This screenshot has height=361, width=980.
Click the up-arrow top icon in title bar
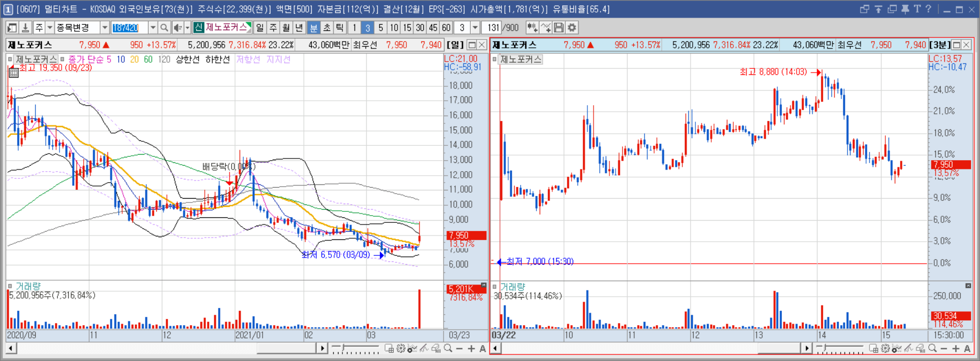tap(879, 9)
